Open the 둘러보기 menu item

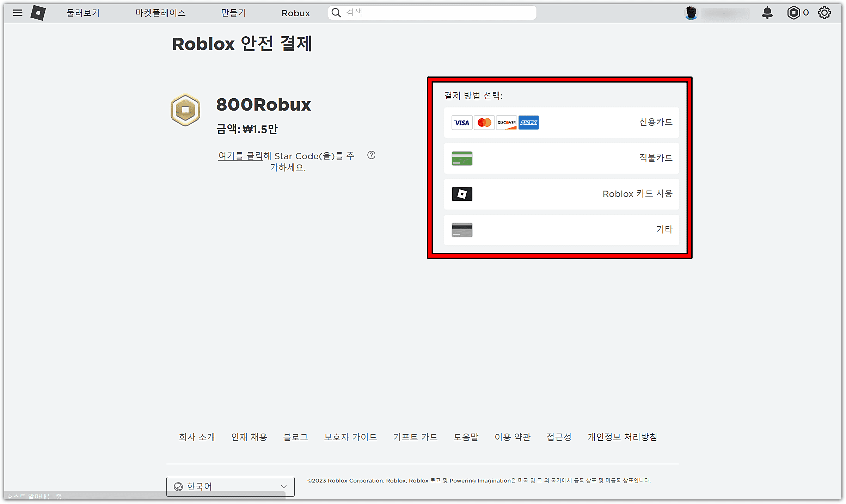pyautogui.click(x=83, y=13)
